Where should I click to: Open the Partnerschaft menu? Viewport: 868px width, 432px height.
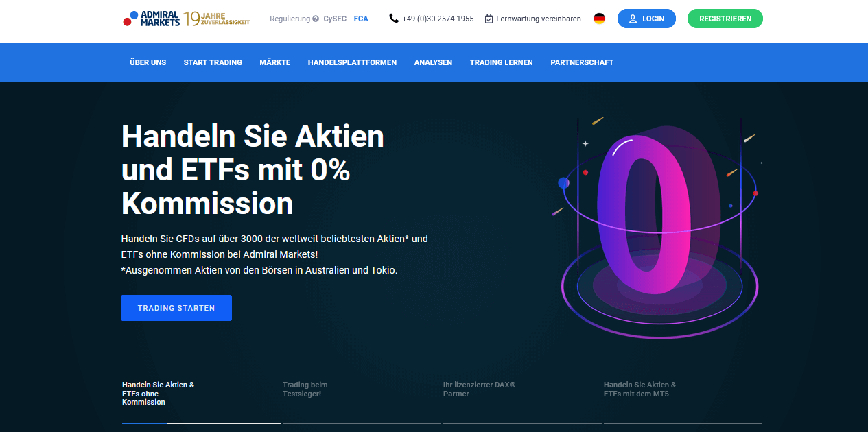pyautogui.click(x=582, y=62)
